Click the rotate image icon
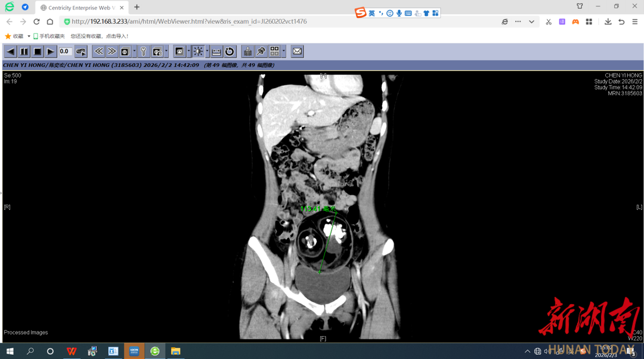This screenshot has width=644, height=359. point(230,52)
